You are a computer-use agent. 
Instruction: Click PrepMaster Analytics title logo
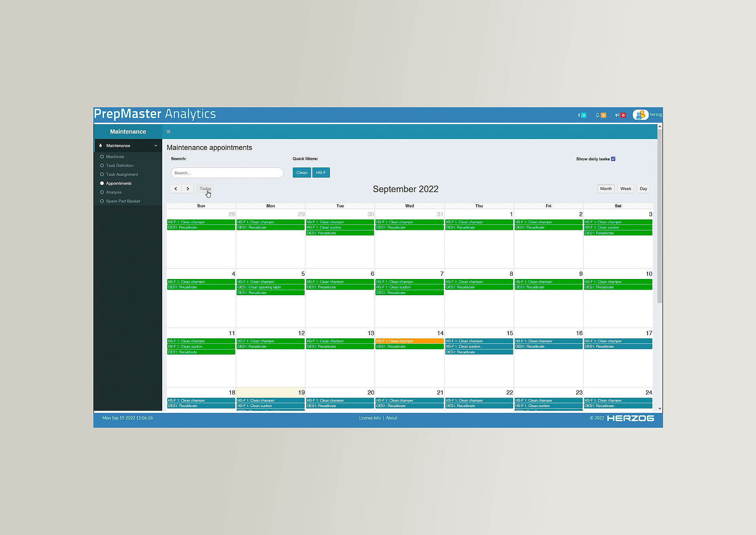[x=155, y=114]
